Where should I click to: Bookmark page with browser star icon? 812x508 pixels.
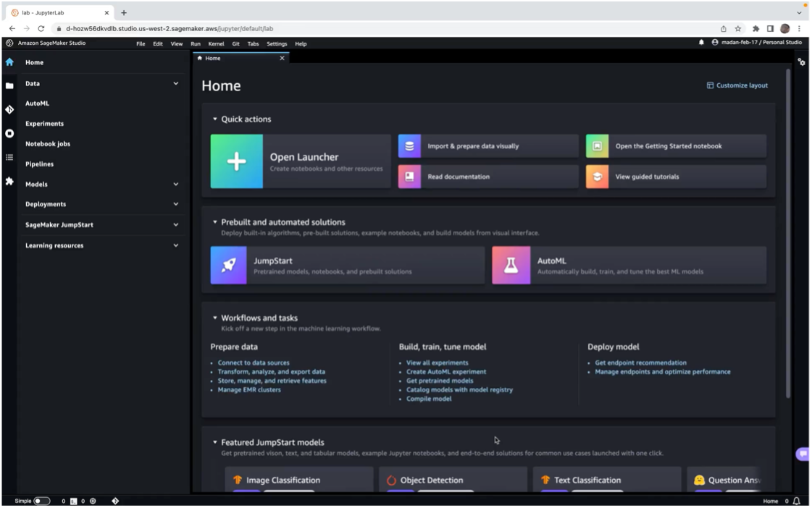click(738, 28)
